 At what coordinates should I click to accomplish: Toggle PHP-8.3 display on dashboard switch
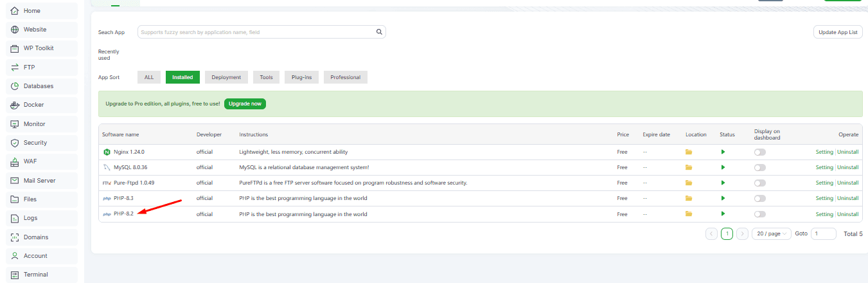760,199
